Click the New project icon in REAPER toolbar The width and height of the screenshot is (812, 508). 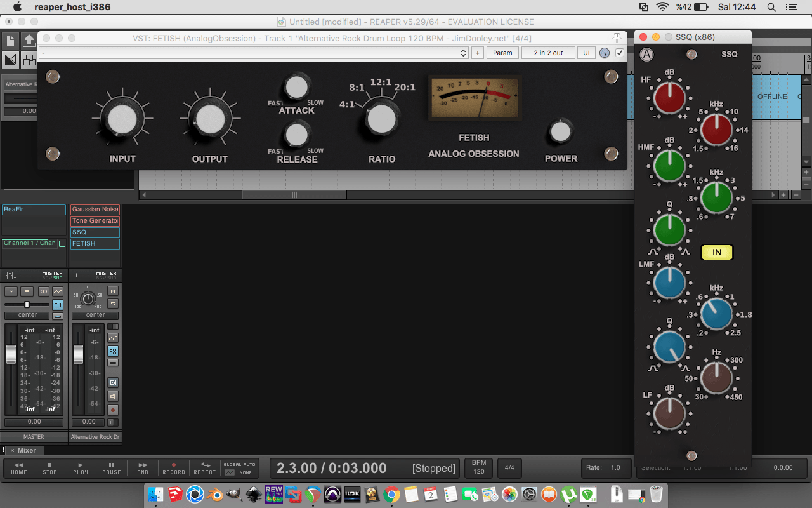[10, 41]
